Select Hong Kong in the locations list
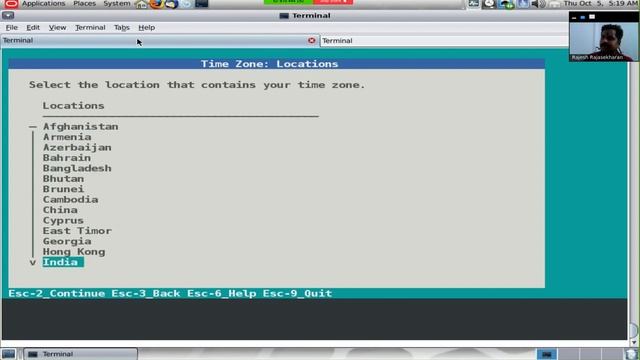Screen dimensions: 640x360 click(x=74, y=251)
